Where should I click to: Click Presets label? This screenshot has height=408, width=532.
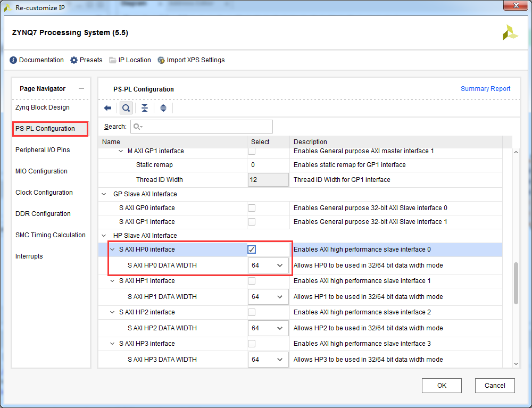pyautogui.click(x=91, y=60)
